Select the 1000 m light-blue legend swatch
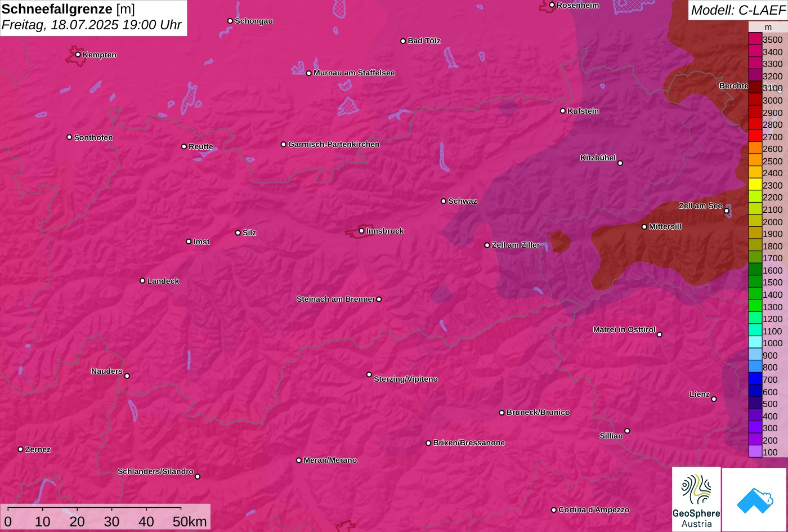 [x=755, y=343]
